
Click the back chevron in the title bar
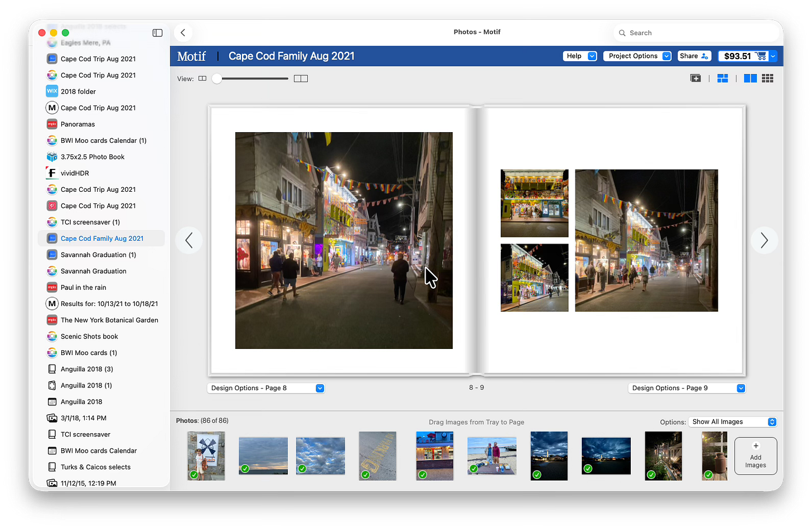[183, 33]
